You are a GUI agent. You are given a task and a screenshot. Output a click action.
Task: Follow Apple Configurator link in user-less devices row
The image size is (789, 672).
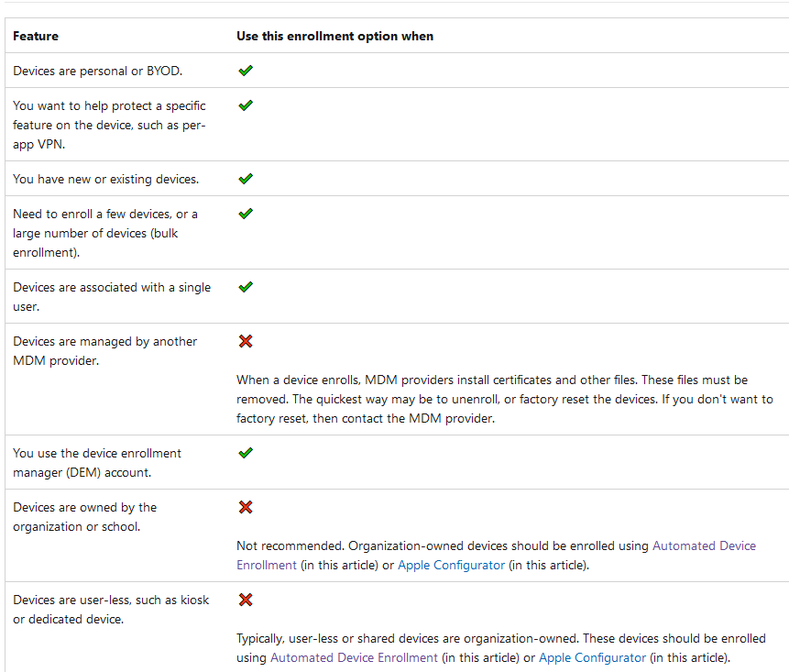point(592,657)
